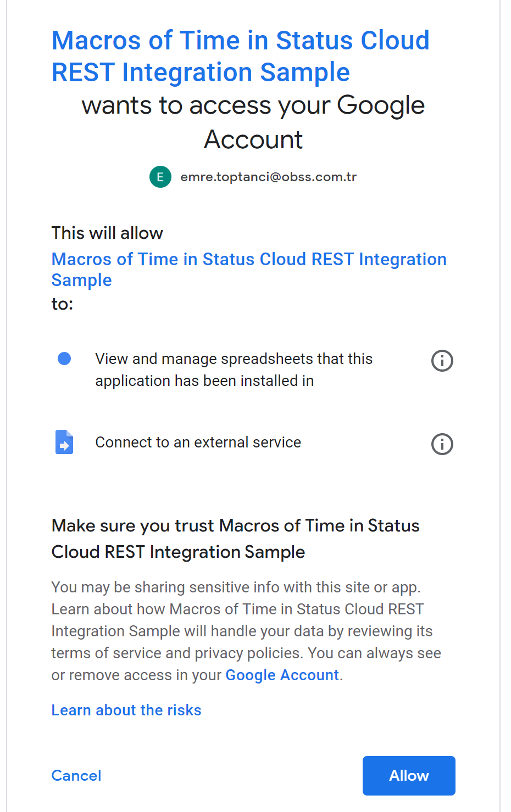Click the emre.toptanci@obss.com.tr email address
The width and height of the screenshot is (511, 812).
click(269, 177)
